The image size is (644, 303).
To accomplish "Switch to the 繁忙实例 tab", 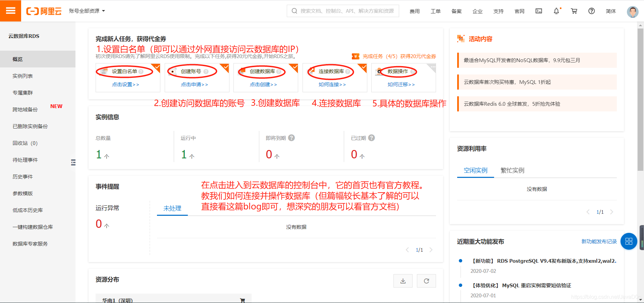I will coord(512,170).
